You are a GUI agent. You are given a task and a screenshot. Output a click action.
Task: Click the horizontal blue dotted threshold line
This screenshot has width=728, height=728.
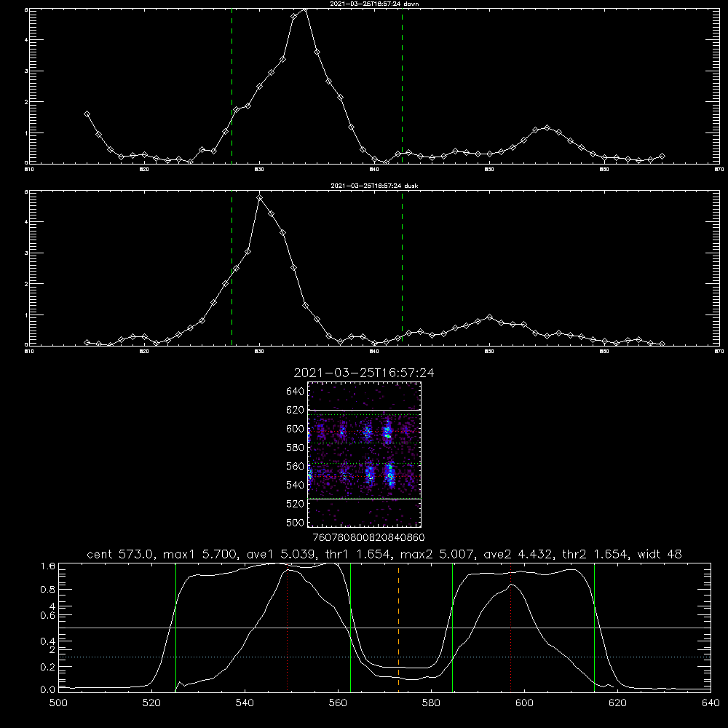(384, 657)
